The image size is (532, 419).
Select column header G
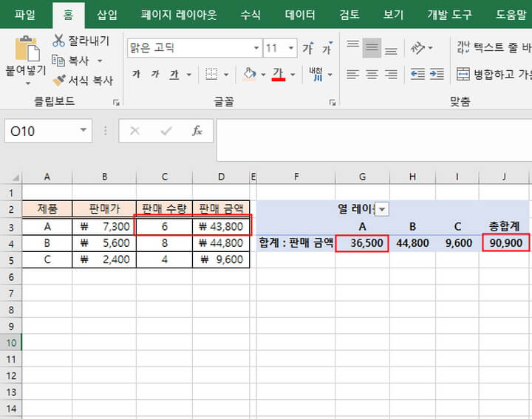[362, 177]
